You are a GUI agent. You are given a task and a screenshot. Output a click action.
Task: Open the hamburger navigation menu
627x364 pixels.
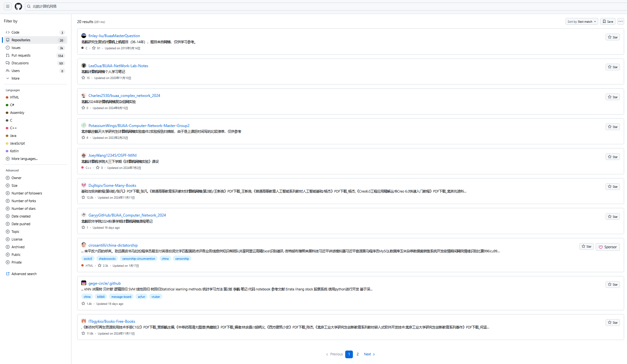pos(8,6)
